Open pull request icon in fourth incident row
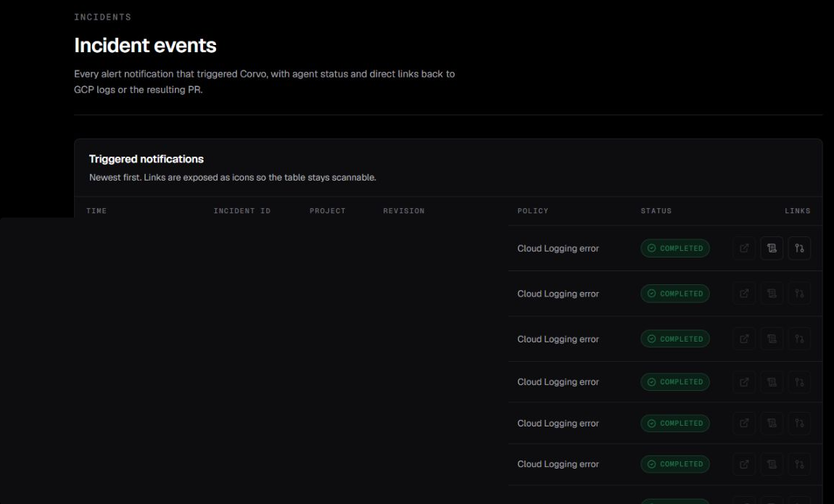This screenshot has width=834, height=504. pyautogui.click(x=799, y=381)
